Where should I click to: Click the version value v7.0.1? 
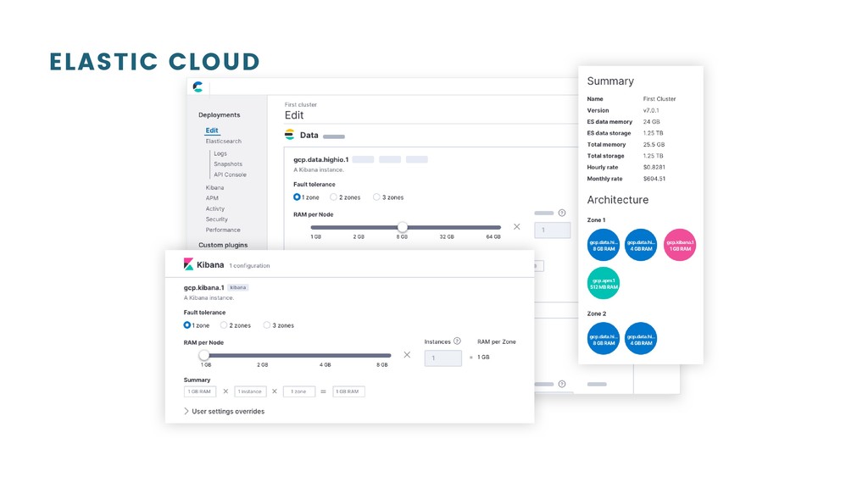point(651,110)
